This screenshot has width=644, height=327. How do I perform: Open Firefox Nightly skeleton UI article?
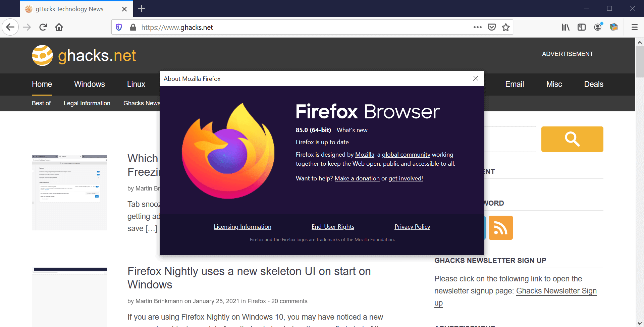coord(249,278)
